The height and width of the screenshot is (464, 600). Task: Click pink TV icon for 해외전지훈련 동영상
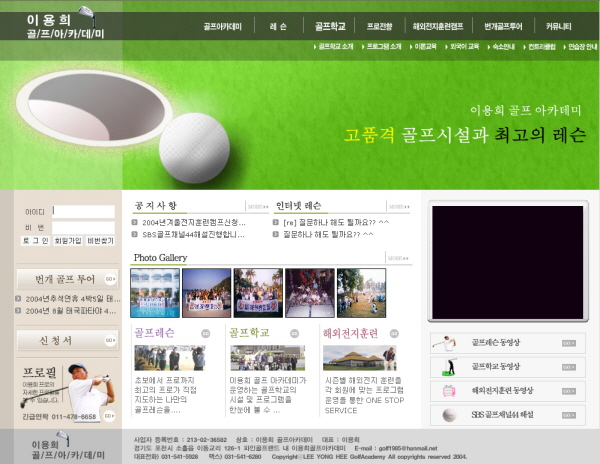click(x=449, y=391)
